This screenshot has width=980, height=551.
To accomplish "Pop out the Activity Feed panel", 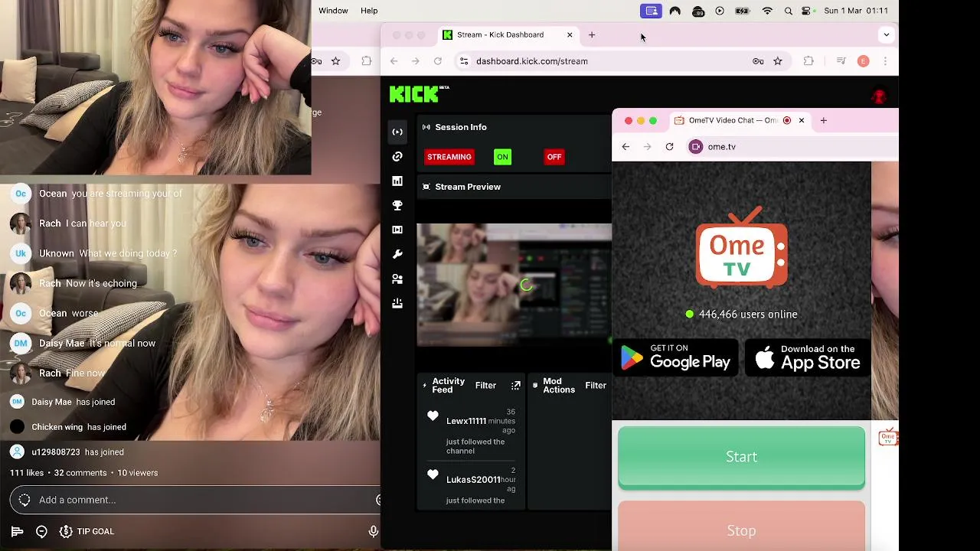I will coord(515,386).
